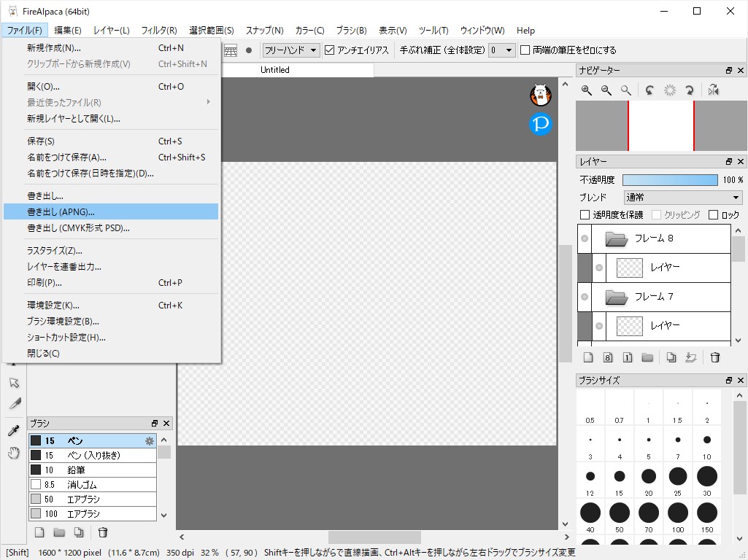The height and width of the screenshot is (560, 748).
Task: Delete the current layer with trash icon
Action: pyautogui.click(x=715, y=357)
